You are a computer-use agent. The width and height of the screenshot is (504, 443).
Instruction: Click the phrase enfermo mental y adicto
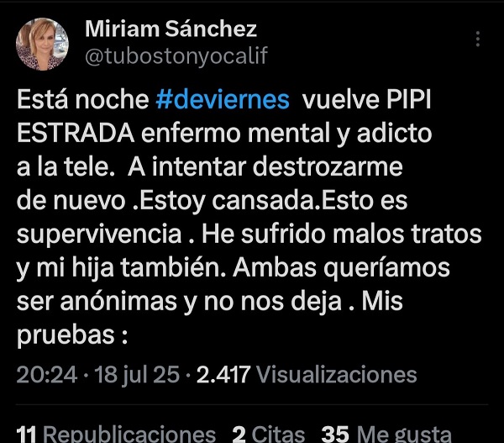(x=286, y=134)
